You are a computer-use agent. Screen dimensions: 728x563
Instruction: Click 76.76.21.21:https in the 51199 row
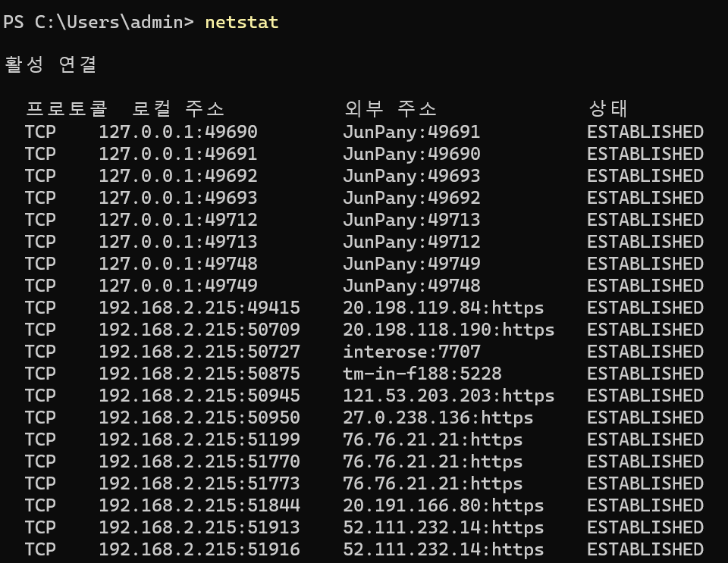click(x=433, y=439)
